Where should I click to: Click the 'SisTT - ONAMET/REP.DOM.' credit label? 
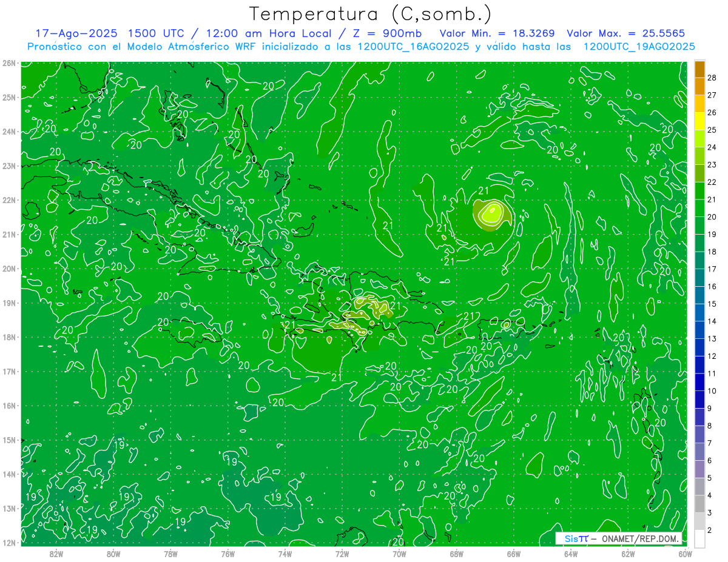click(618, 538)
